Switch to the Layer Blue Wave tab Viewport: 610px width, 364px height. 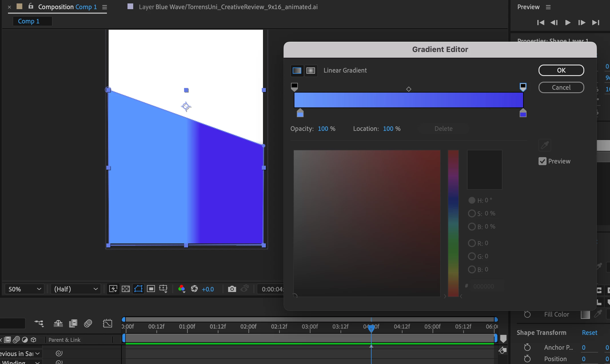click(x=228, y=7)
